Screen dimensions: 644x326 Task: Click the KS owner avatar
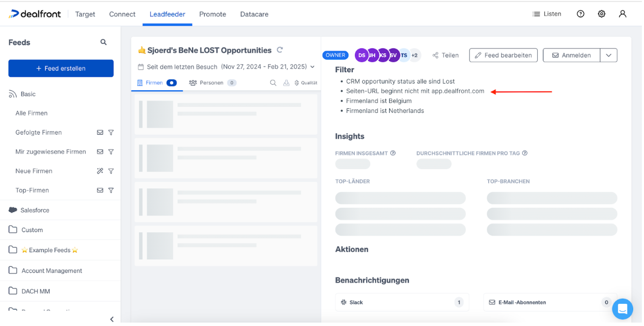click(383, 55)
